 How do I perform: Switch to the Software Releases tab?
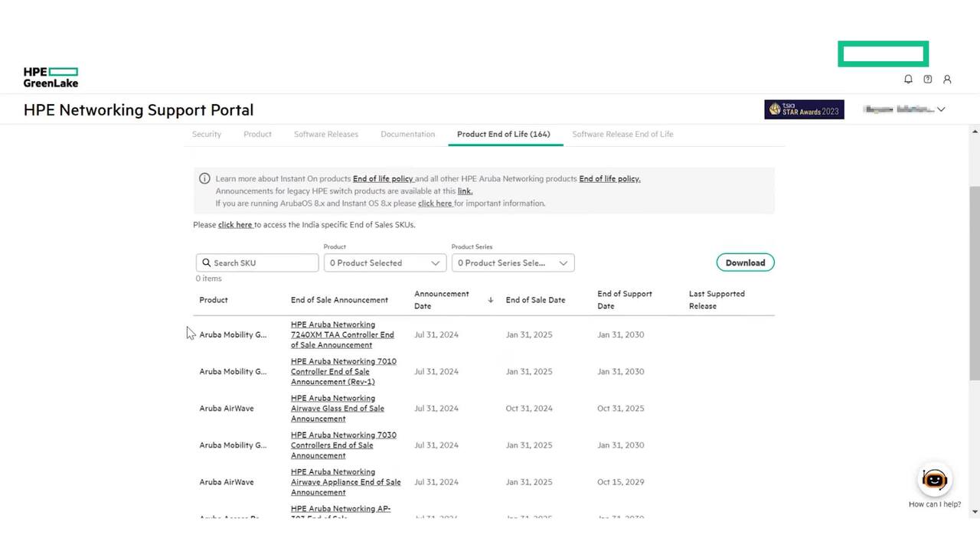tap(325, 134)
